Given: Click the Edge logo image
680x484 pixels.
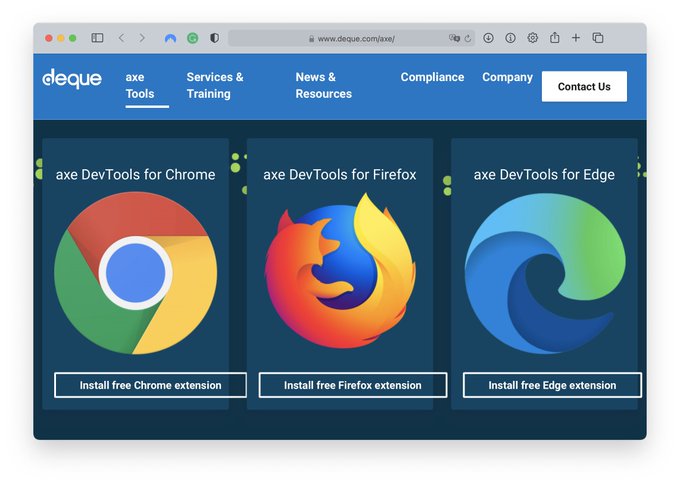Looking at the screenshot, I should [545, 273].
